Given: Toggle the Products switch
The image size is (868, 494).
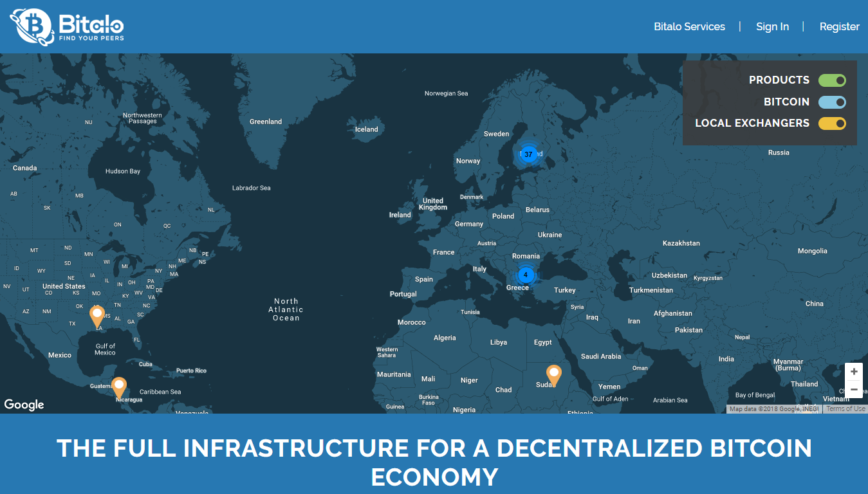Looking at the screenshot, I should [832, 80].
